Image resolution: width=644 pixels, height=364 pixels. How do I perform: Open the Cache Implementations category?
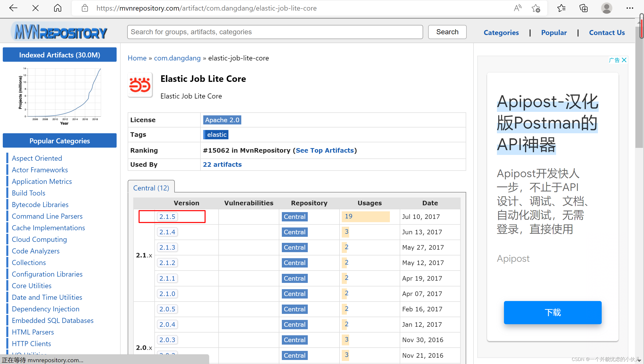48,228
